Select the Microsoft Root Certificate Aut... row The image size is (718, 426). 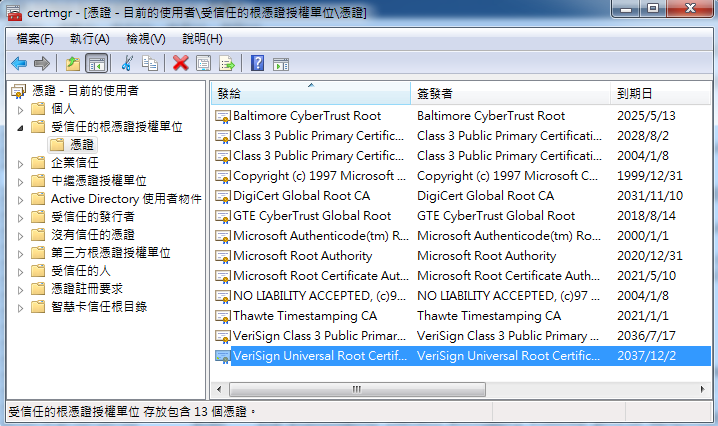click(462, 276)
